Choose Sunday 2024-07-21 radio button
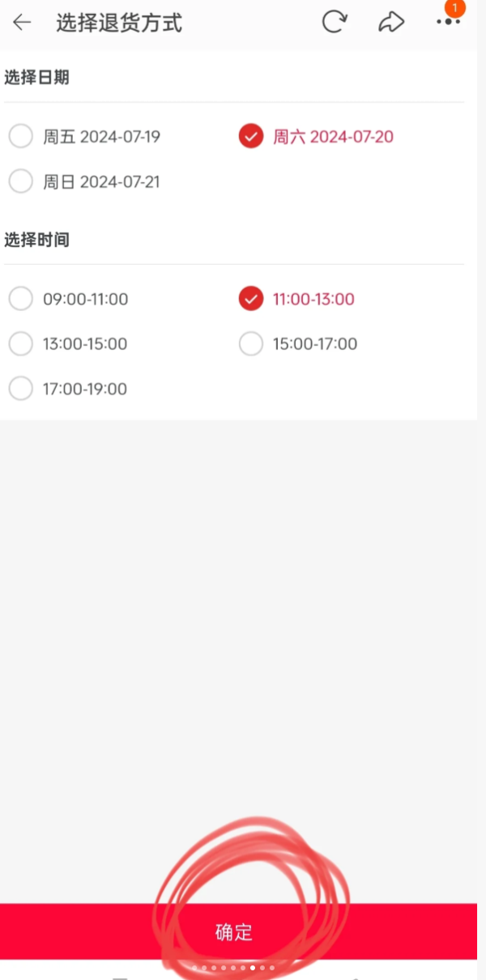Screen dimensions: 486x980 21,181
